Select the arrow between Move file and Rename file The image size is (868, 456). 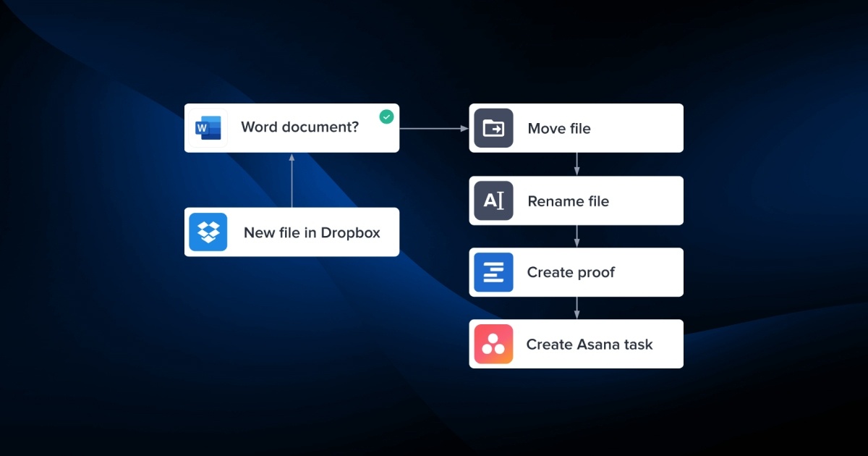click(576, 164)
